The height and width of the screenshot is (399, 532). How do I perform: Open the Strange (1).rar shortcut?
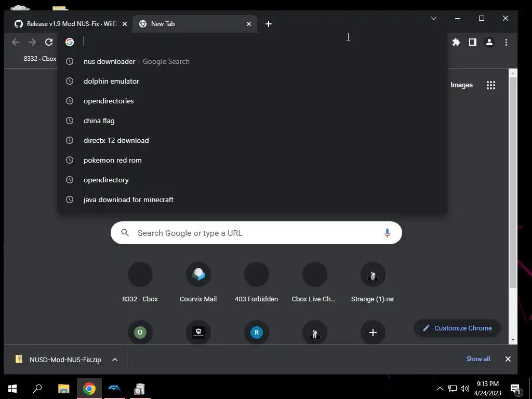[x=373, y=282]
